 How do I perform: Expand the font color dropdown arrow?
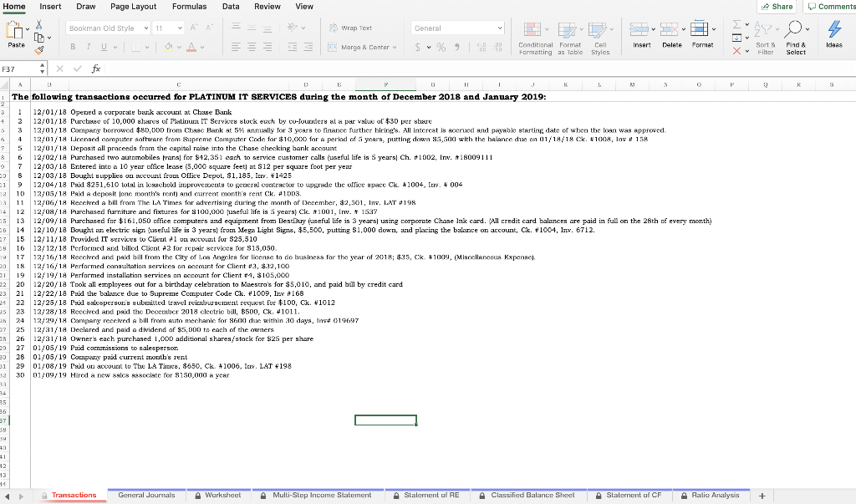(202, 48)
